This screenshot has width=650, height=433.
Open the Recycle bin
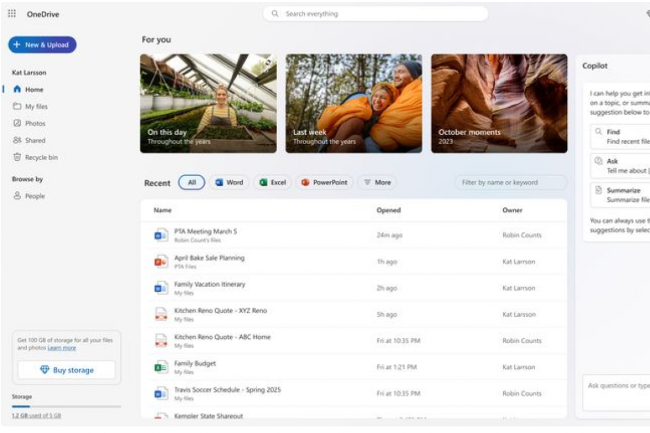41,157
